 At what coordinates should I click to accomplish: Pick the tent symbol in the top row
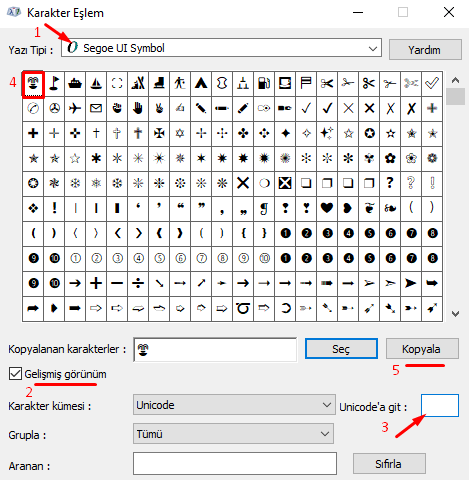coord(201,83)
